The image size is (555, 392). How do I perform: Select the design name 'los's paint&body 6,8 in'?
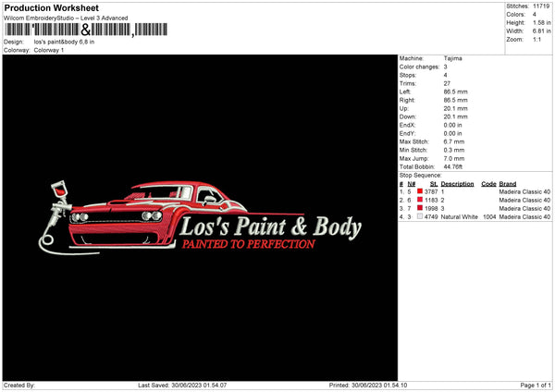(x=64, y=42)
